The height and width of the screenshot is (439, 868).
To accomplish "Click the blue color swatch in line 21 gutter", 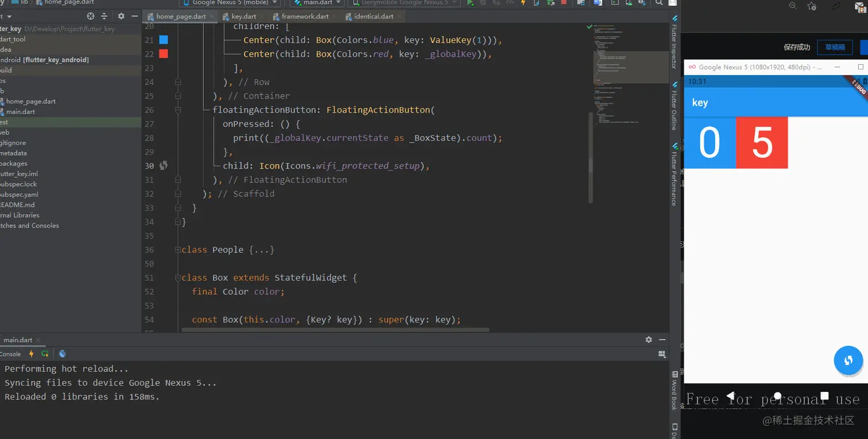I will (x=164, y=40).
